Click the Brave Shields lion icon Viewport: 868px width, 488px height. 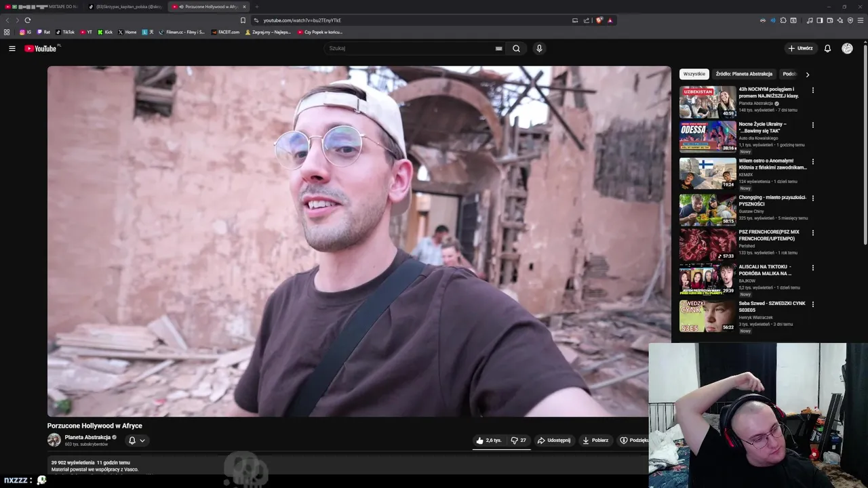[599, 20]
